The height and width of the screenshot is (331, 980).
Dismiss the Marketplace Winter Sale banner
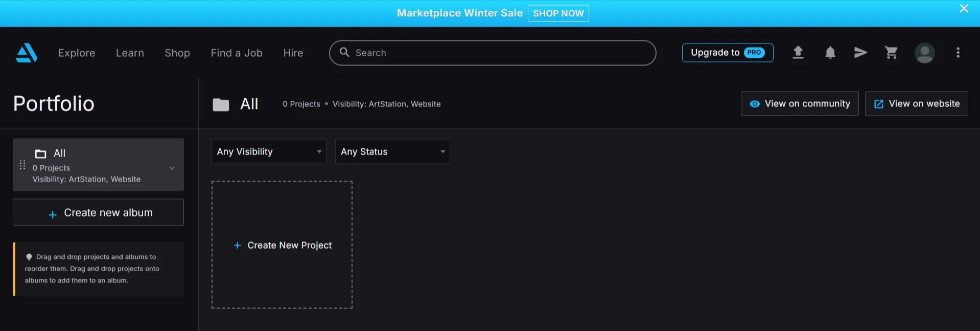(964, 9)
